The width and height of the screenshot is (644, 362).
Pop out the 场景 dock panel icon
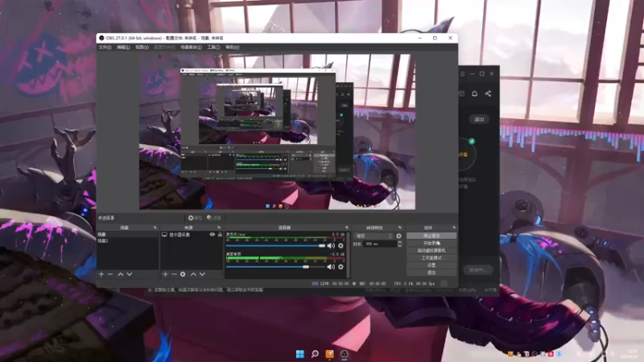tap(155, 228)
